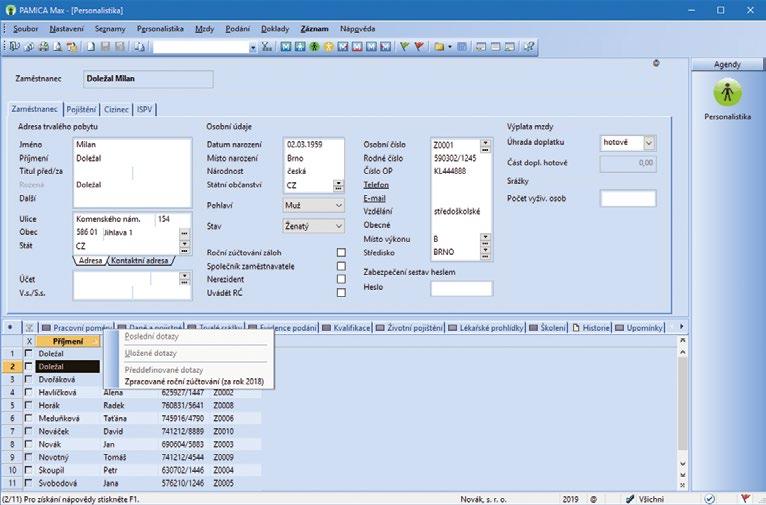This screenshot has width=766, height=505.
Task: Check the row checkbox for Dvořáková
Action: coord(29,379)
